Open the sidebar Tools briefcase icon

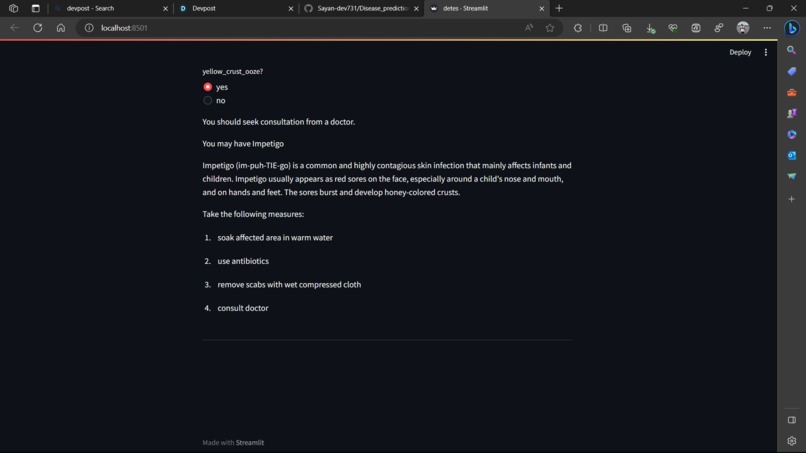coord(792,92)
